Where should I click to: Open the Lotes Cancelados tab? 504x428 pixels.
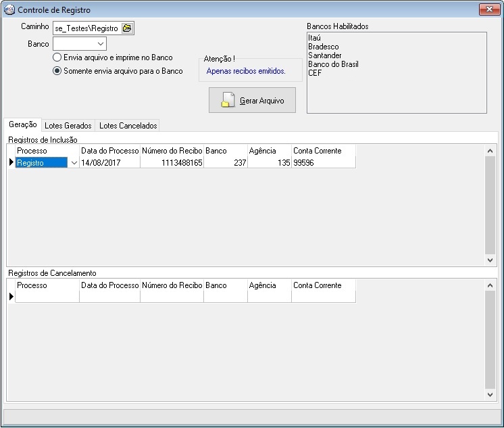pyautogui.click(x=128, y=126)
